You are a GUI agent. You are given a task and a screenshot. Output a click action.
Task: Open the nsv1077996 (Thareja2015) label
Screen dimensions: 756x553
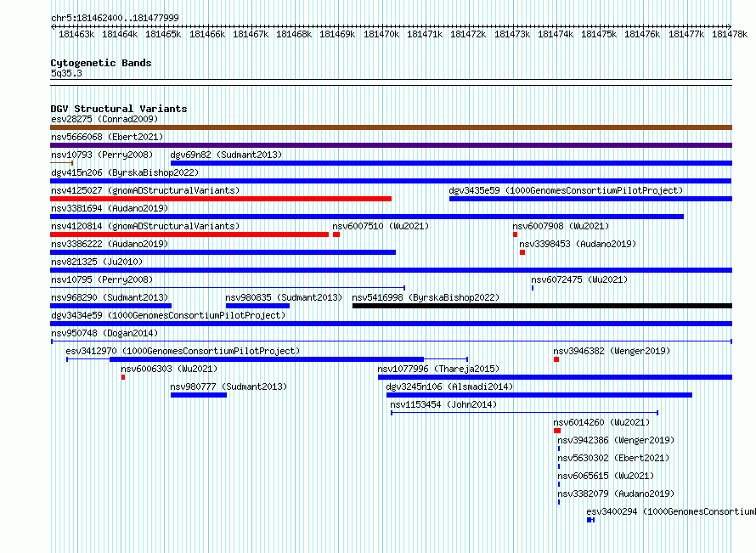(x=438, y=369)
